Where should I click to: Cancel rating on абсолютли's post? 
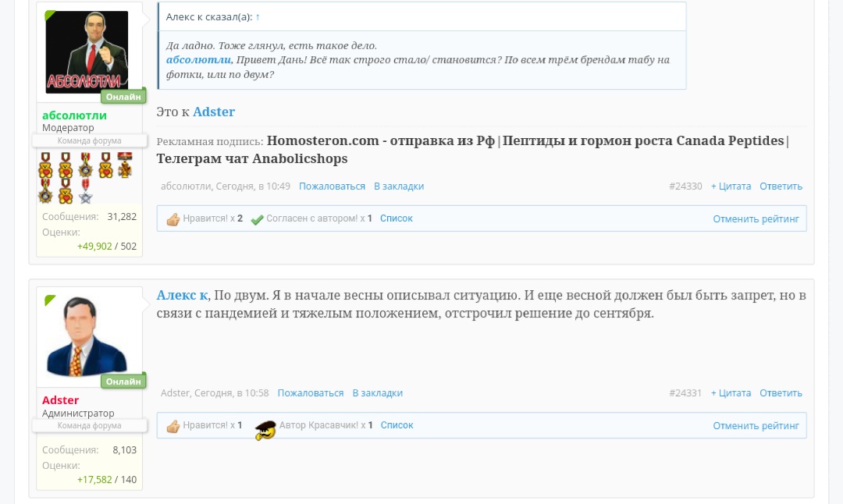(x=756, y=219)
